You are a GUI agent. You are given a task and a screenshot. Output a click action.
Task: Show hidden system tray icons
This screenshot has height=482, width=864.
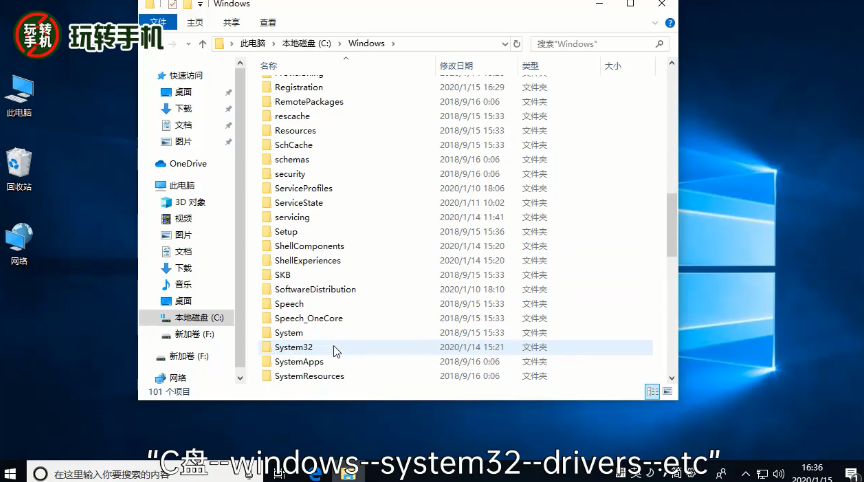point(746,474)
